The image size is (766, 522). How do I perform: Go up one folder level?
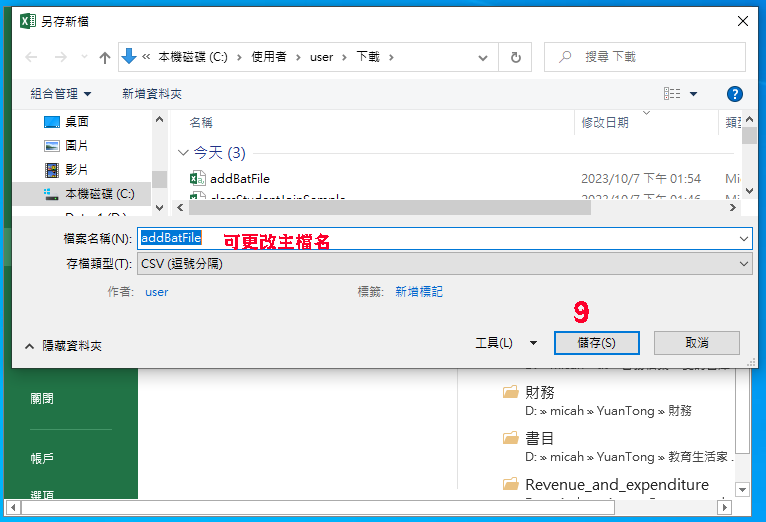tap(105, 58)
